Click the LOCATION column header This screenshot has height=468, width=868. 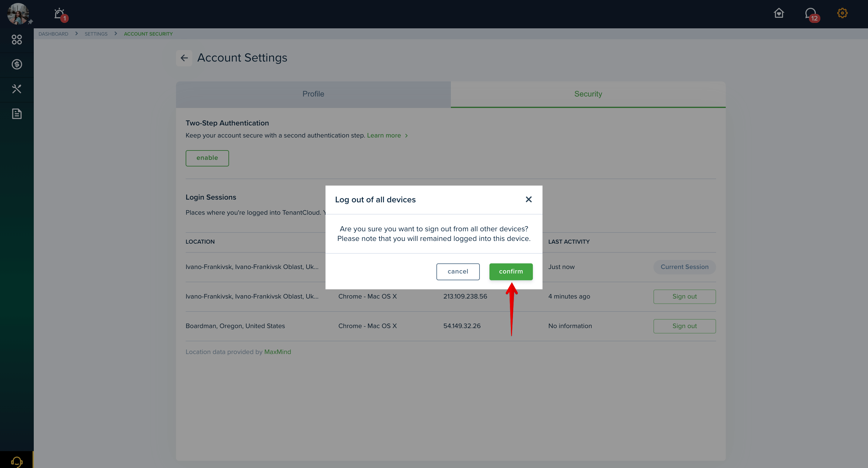pyautogui.click(x=200, y=242)
